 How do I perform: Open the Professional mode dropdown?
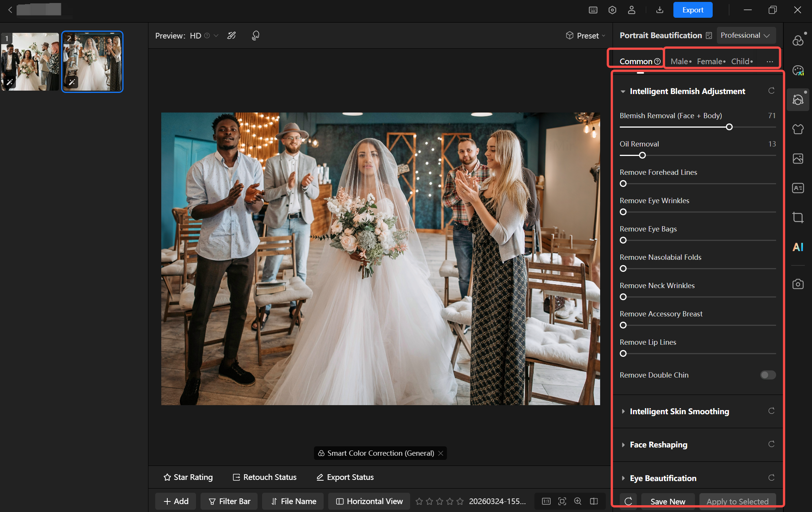pyautogui.click(x=745, y=35)
